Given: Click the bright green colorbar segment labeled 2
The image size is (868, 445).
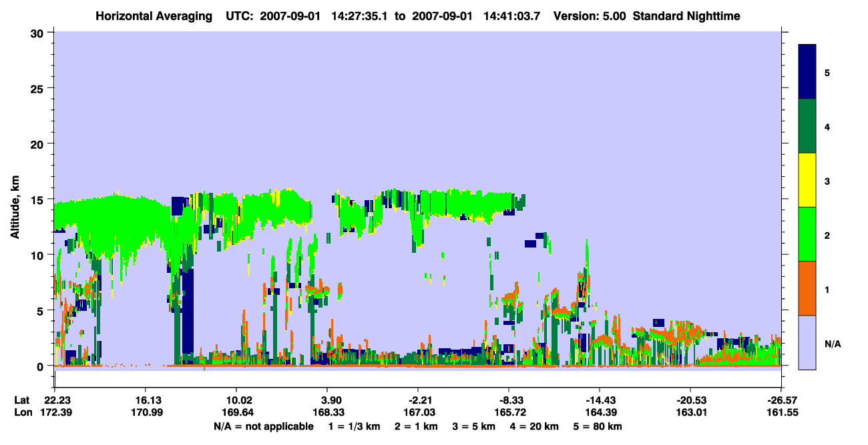Looking at the screenshot, I should click(807, 234).
